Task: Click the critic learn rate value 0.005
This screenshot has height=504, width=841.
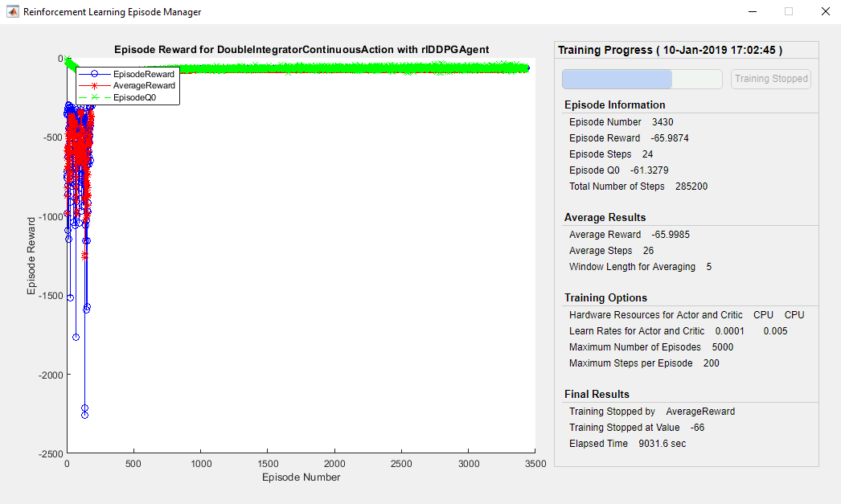Action: click(776, 331)
